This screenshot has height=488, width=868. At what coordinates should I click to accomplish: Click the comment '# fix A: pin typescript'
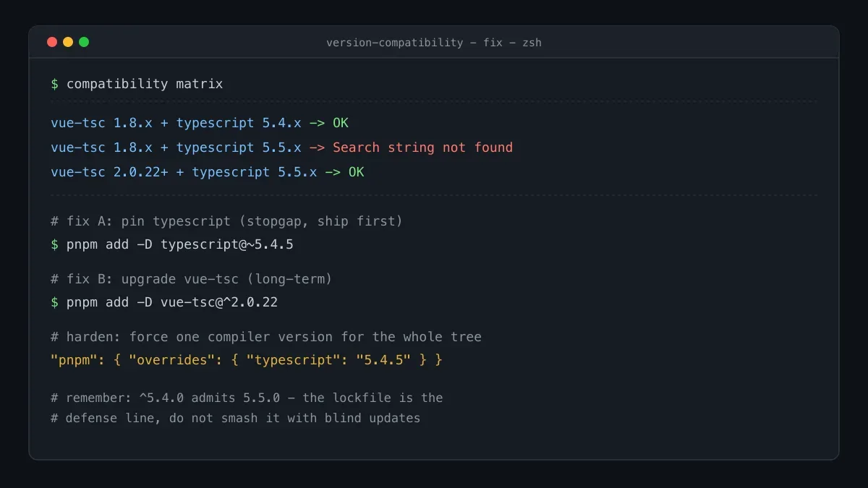[x=226, y=221]
